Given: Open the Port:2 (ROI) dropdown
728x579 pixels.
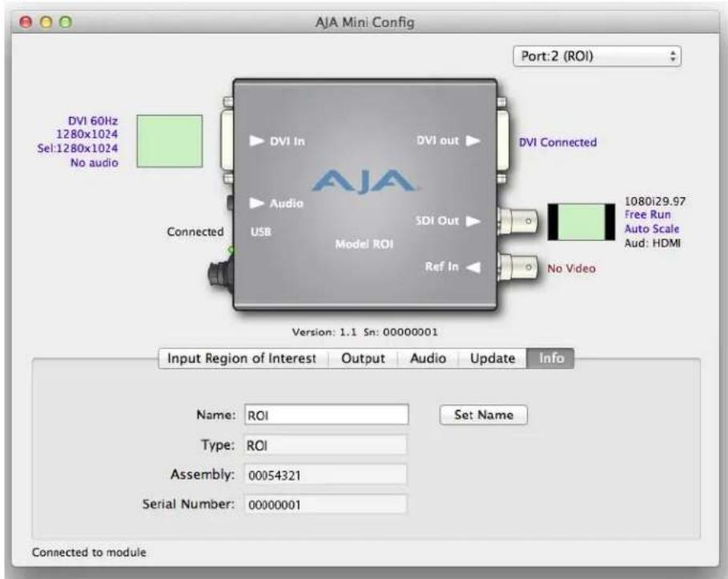Looking at the screenshot, I should (597, 57).
